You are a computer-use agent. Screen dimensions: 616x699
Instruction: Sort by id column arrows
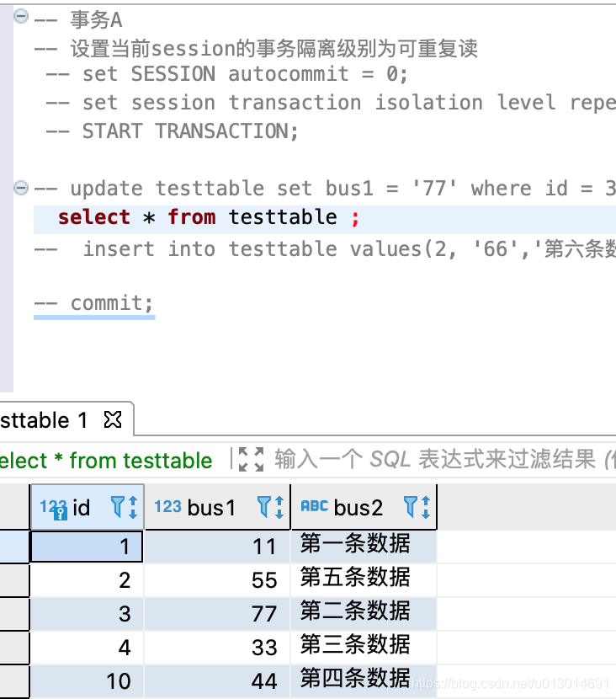click(x=133, y=507)
